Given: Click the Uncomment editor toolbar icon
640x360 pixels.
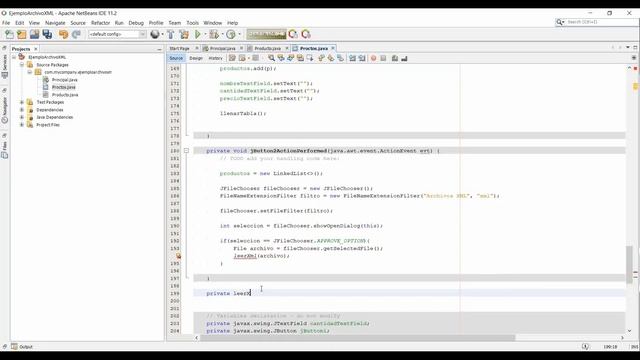Looking at the screenshot, I should [x=404, y=58].
